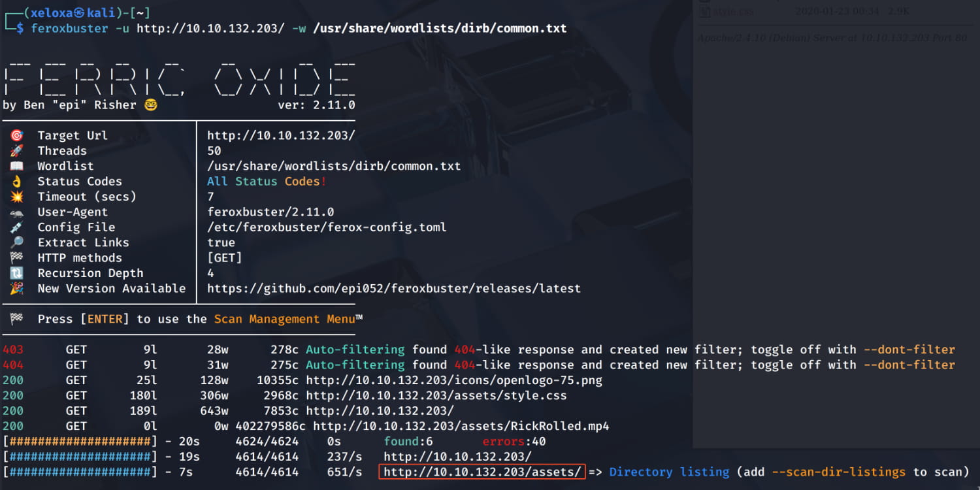This screenshot has height=490, width=980.
Task: Click the red-boxed assets/ directory URL
Action: click(x=482, y=472)
